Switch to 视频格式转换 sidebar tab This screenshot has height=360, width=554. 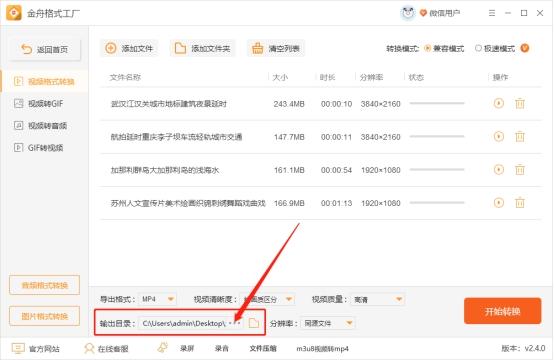pos(45,82)
